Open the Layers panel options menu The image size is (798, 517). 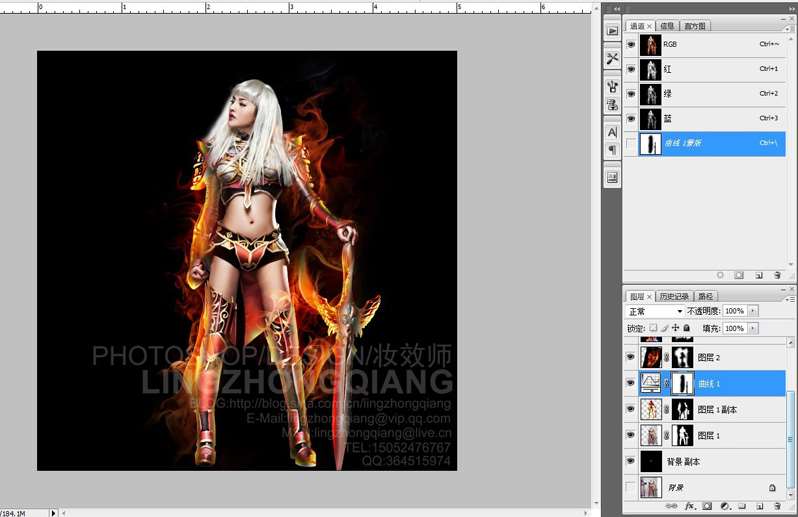pyautogui.click(x=788, y=299)
